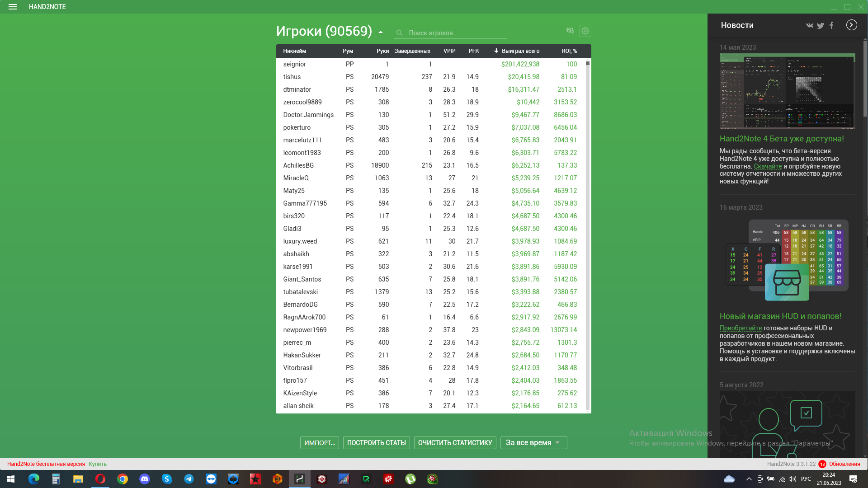This screenshot has height=488, width=868.
Task: Open the Twitter social link
Action: [821, 25]
